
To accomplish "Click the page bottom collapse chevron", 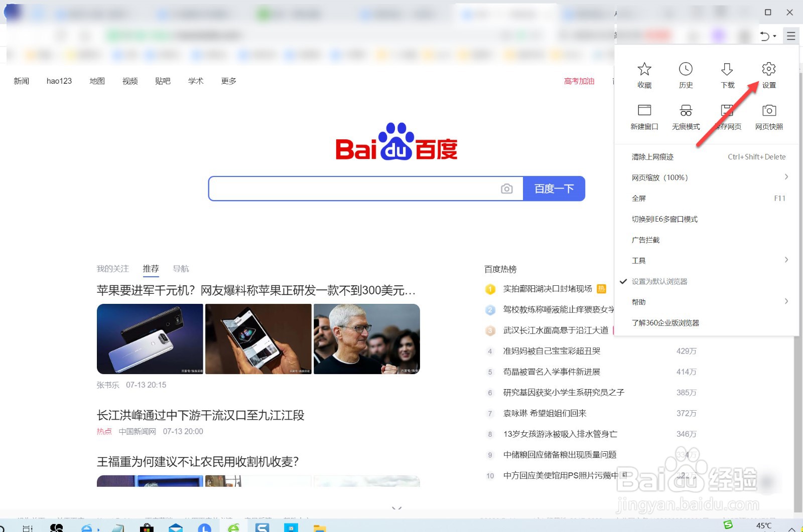I will point(396,508).
